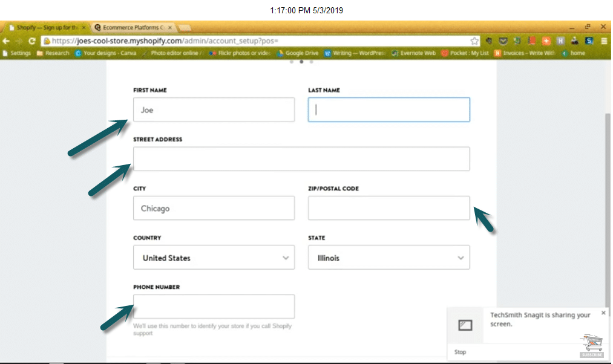Go back with the browser back arrow
Viewport: 613px width, 364px height.
(7, 41)
